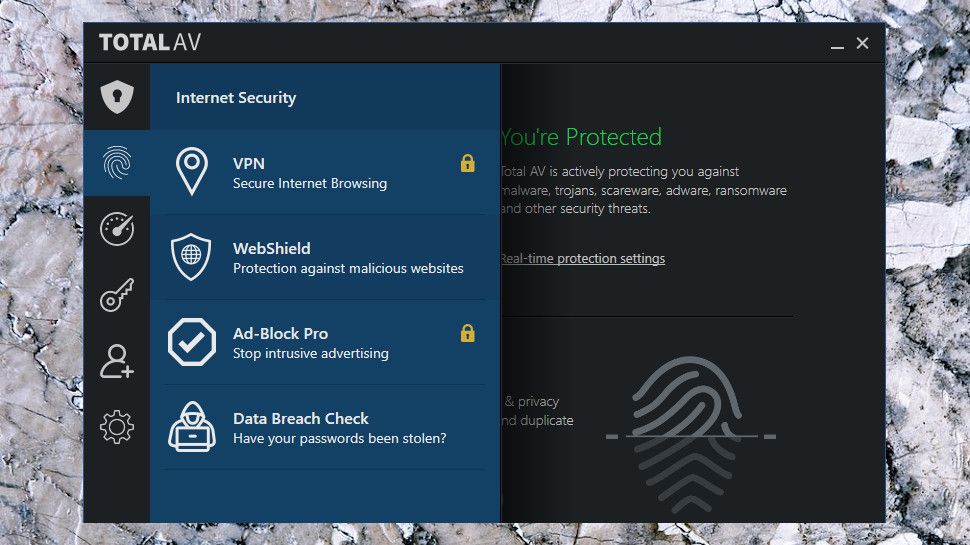Screen dimensions: 970x545
Task: Close the TotalAV window
Action: pyautogui.click(x=862, y=43)
